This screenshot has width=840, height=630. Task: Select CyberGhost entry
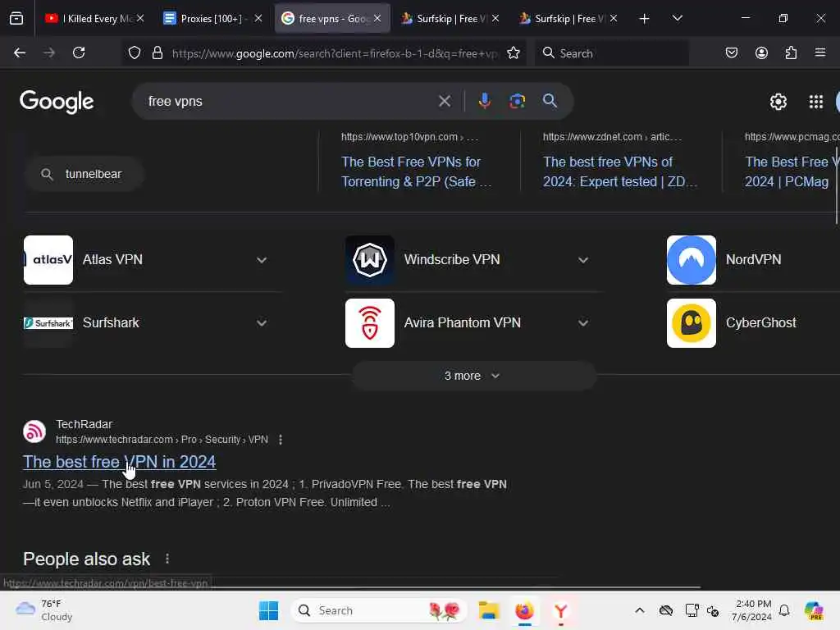coord(753,323)
